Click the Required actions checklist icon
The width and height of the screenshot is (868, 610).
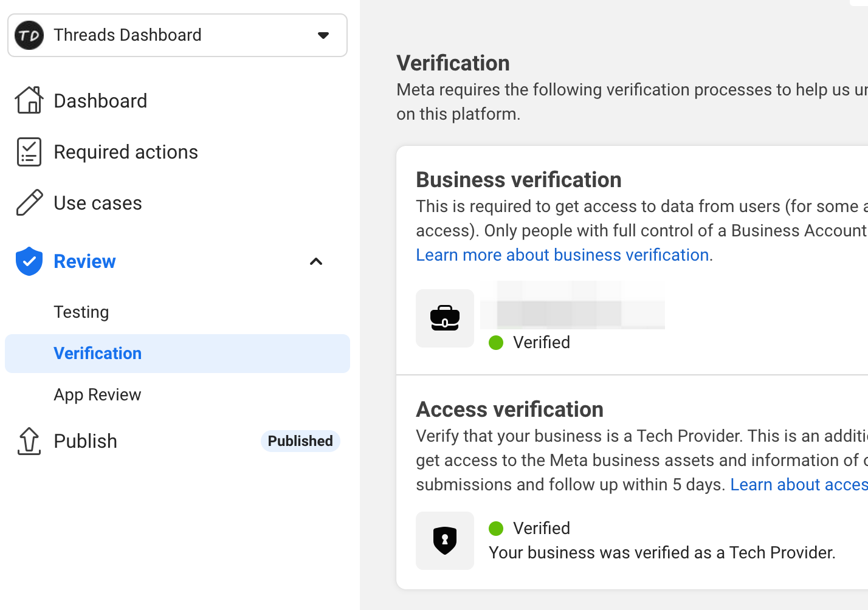29,152
